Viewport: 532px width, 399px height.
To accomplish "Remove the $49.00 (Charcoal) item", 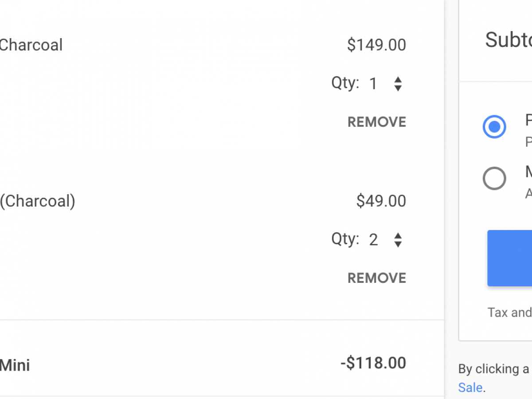I will [376, 278].
